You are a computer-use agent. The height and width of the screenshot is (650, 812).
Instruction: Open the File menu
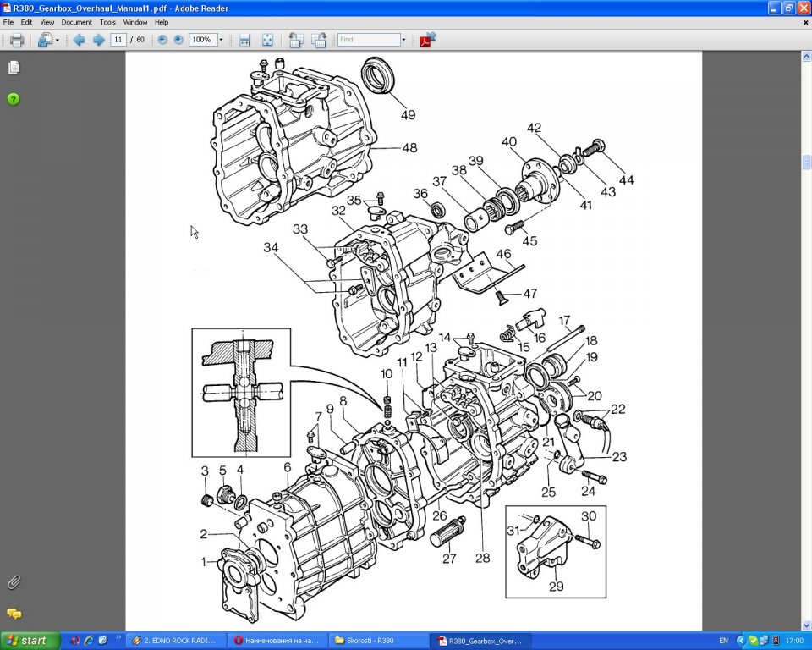coord(8,22)
